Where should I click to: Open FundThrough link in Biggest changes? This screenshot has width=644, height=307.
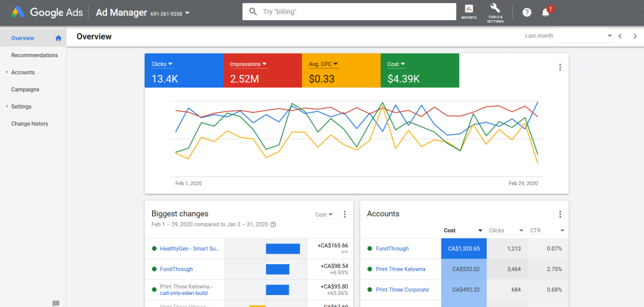[x=176, y=269]
